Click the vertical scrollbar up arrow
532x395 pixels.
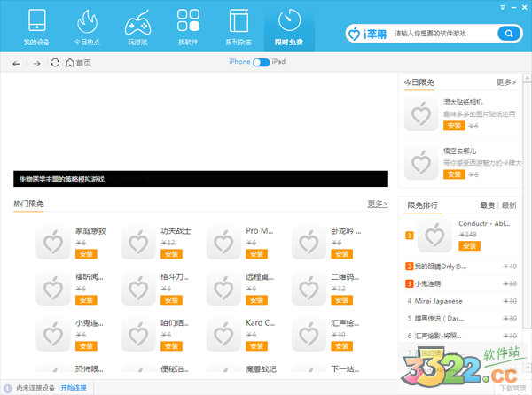(527, 78)
